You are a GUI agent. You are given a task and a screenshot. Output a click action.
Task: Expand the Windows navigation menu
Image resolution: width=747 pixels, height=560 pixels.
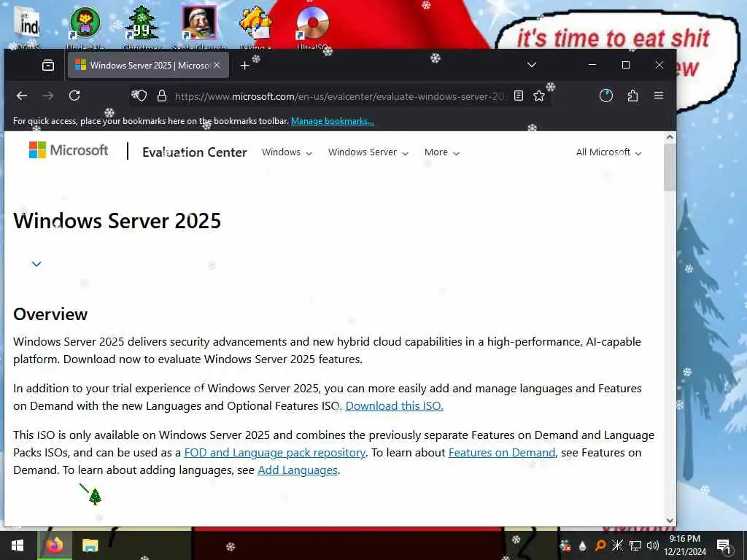(287, 152)
